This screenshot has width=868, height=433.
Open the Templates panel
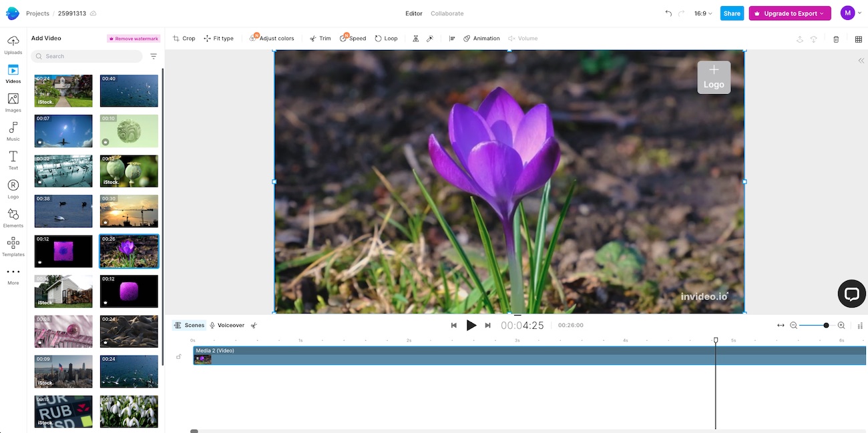[x=13, y=247]
